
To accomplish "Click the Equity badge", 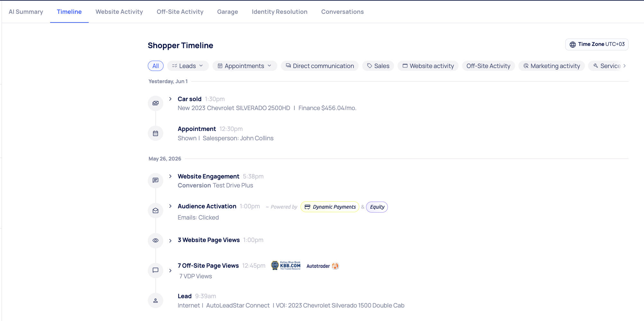I will pos(377,207).
